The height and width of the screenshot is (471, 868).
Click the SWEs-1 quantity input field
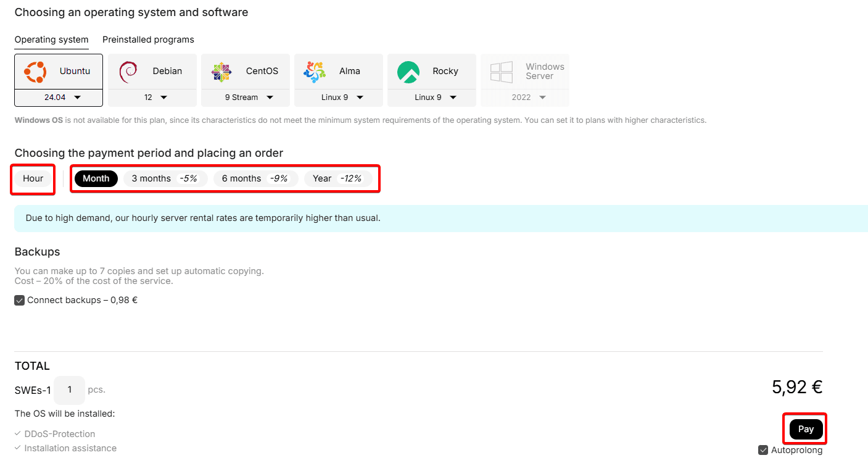coord(69,390)
